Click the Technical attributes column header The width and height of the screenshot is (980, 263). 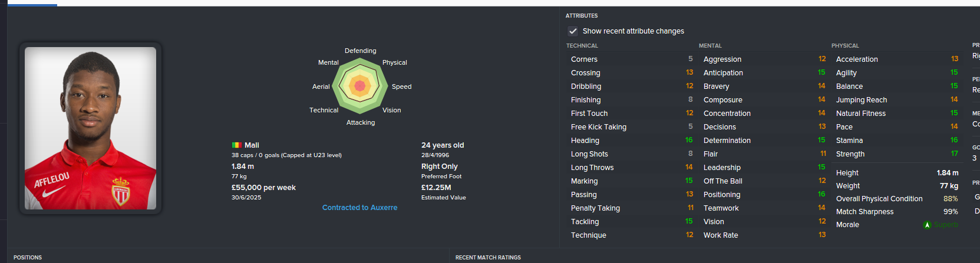tap(582, 46)
